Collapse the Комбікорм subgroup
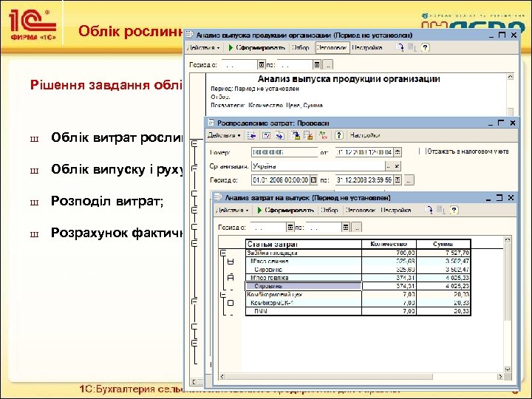Image resolution: width=532 pixels, height=399 pixels. coord(231,303)
